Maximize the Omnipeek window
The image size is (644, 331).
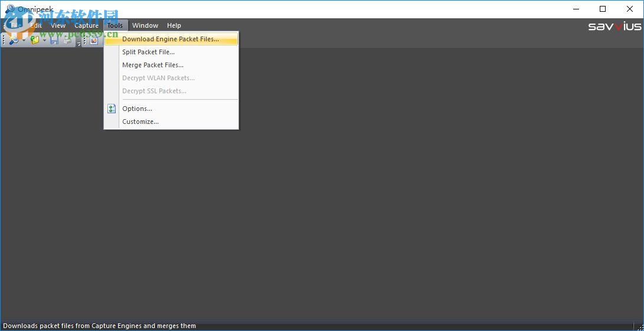coord(603,9)
